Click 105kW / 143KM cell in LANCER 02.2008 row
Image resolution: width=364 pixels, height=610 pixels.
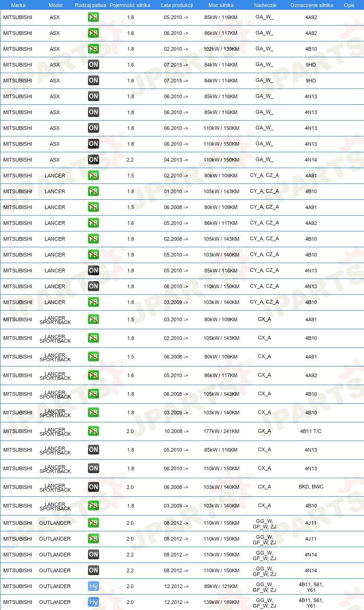pyautogui.click(x=222, y=239)
